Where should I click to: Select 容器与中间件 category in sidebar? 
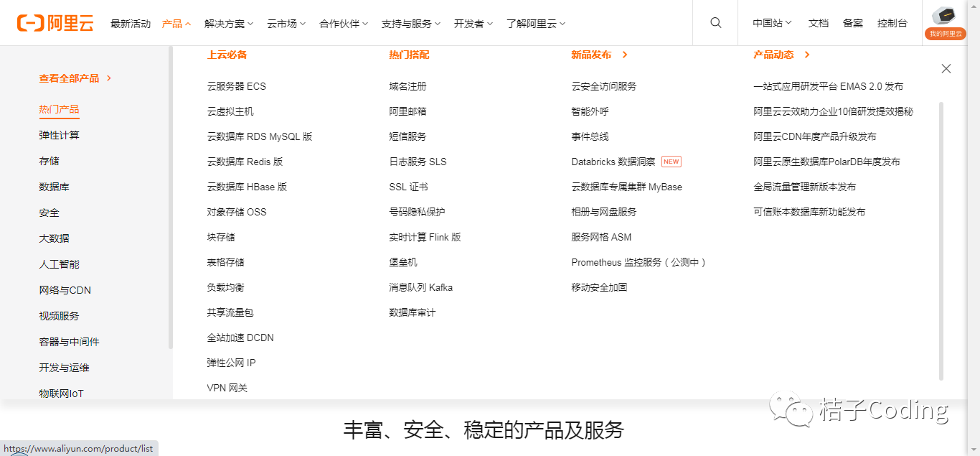tap(69, 342)
